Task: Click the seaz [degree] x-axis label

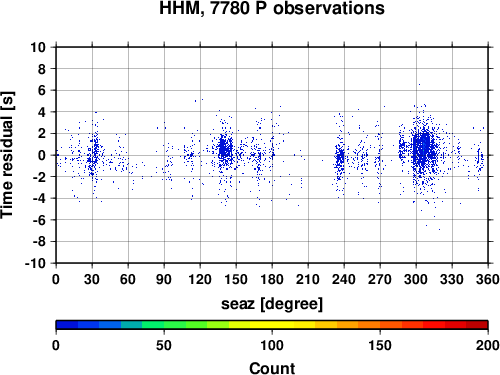Action: pyautogui.click(x=272, y=304)
